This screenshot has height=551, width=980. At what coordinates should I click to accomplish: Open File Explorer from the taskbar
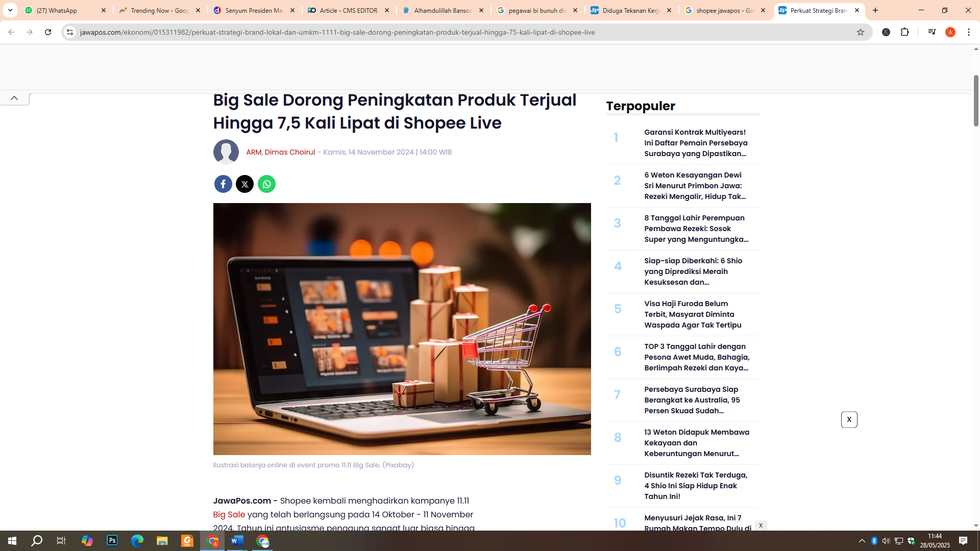coord(162,541)
